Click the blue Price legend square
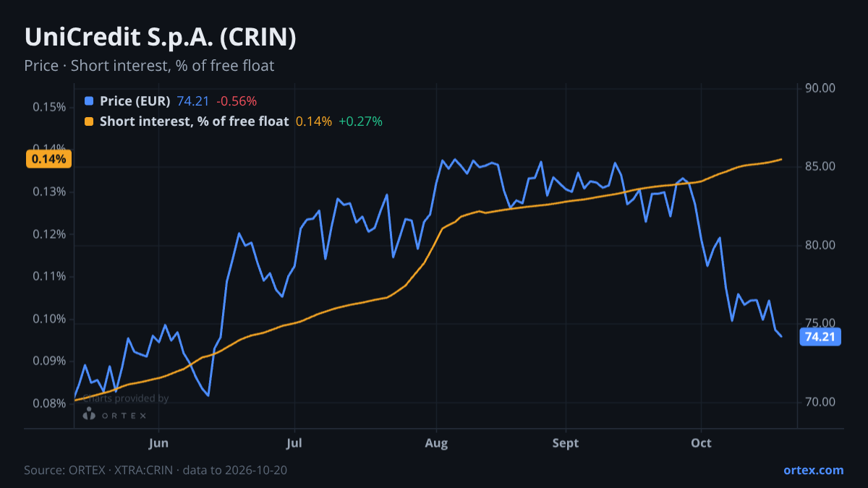Image resolution: width=868 pixels, height=488 pixels. (x=89, y=101)
